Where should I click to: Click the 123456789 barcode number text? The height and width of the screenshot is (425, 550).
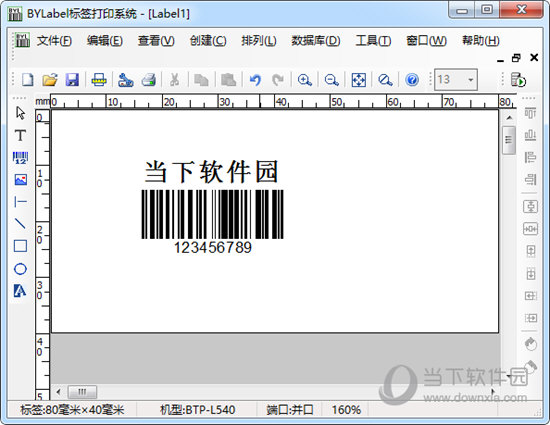point(213,248)
